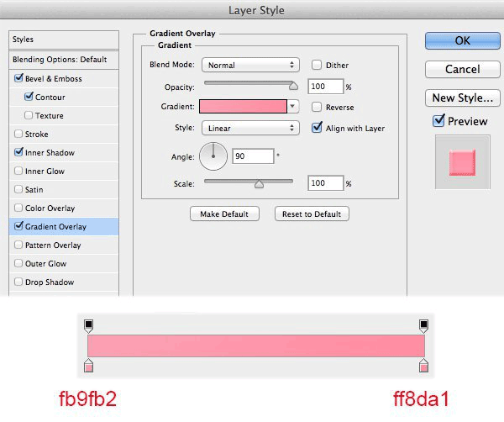
Task: Toggle the Bevel & Emboss checkbox
Action: coord(18,78)
